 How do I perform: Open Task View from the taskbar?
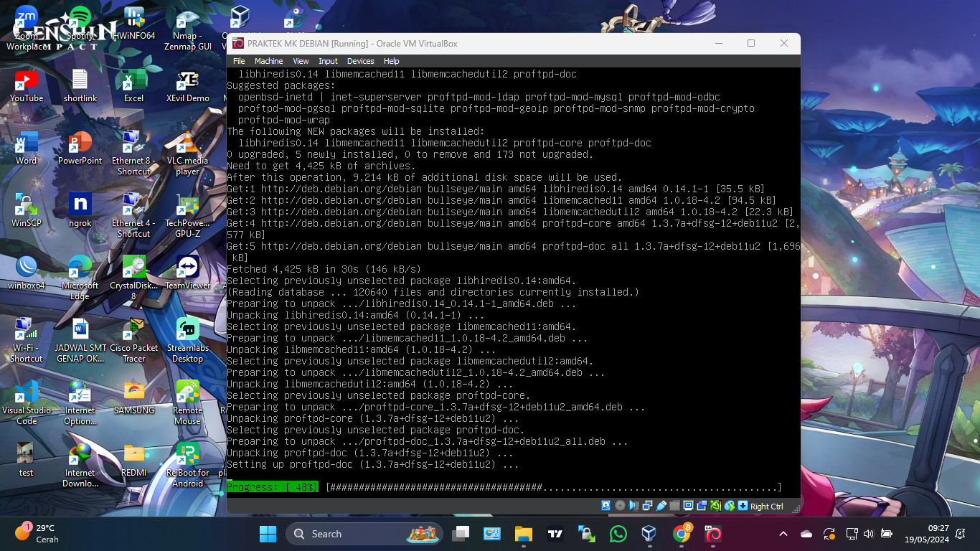[461, 534]
